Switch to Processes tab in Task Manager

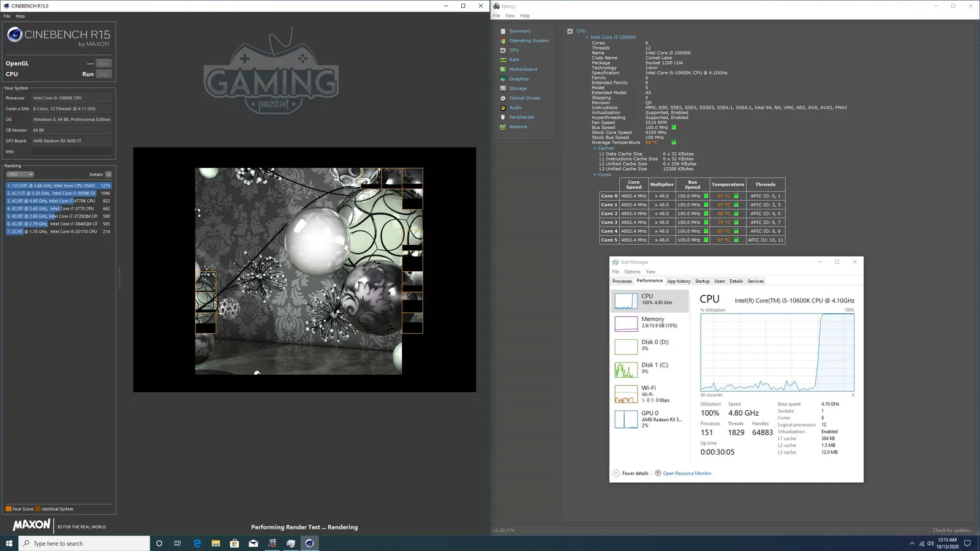pos(622,281)
